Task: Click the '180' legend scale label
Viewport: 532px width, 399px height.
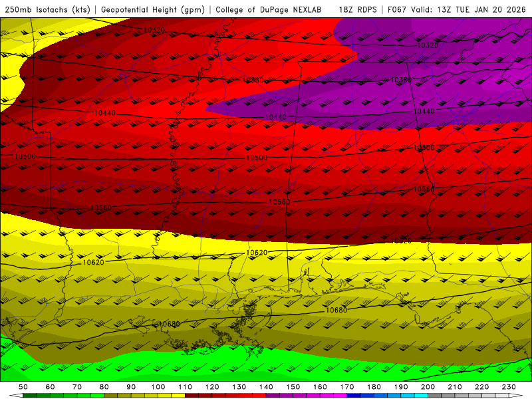Action: [x=374, y=387]
